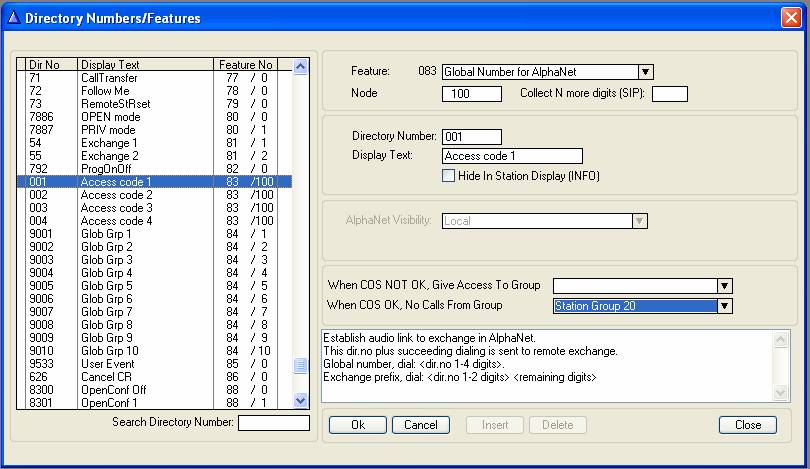Expand the COS NOT OK group dropdown

[725, 286]
